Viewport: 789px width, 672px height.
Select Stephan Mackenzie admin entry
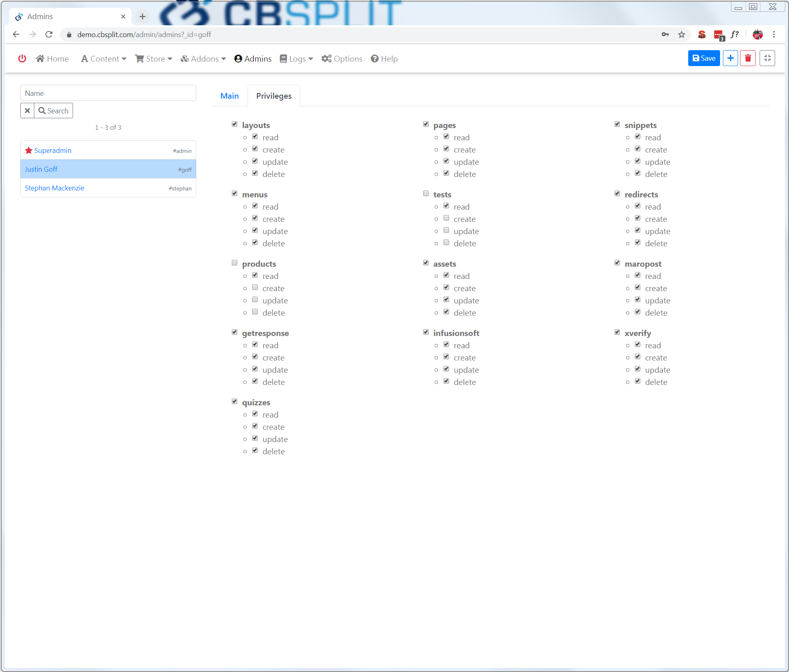point(55,188)
